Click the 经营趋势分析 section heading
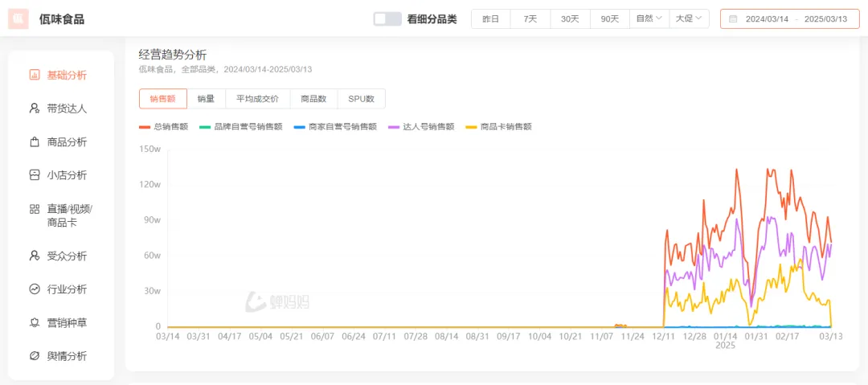This screenshot has width=868, height=385. coord(172,55)
